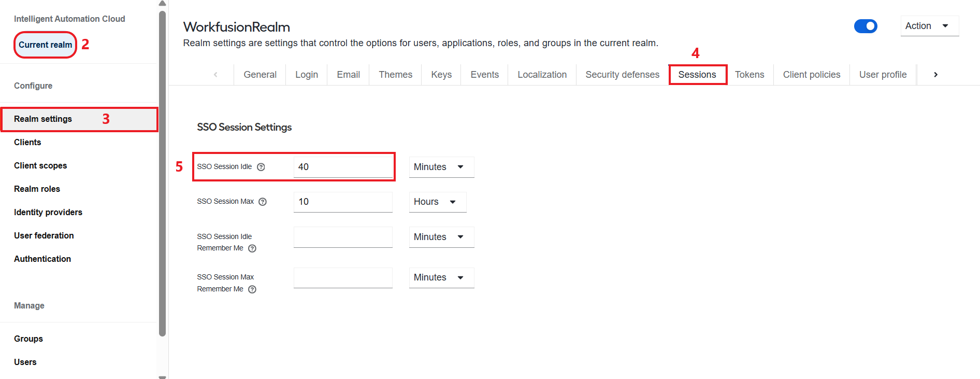This screenshot has height=379, width=980.
Task: Open the Max Remember Me Minutes dropdown
Action: pyautogui.click(x=441, y=277)
